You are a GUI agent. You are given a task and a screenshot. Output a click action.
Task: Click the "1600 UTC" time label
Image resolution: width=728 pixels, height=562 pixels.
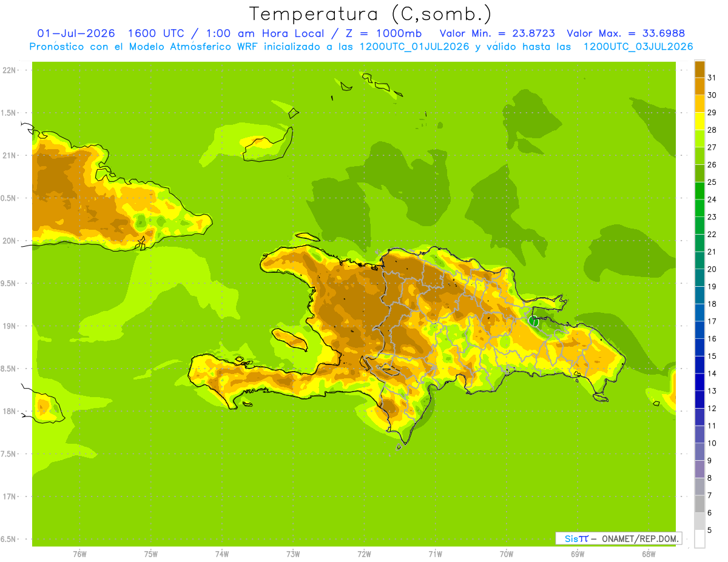pos(156,33)
